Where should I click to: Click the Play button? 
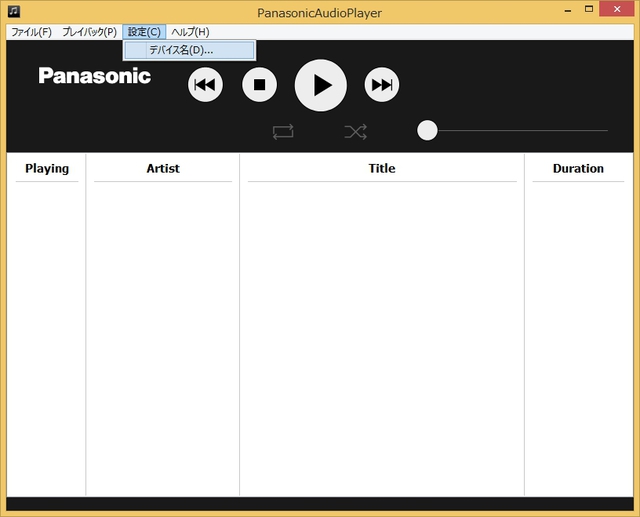[x=321, y=85]
